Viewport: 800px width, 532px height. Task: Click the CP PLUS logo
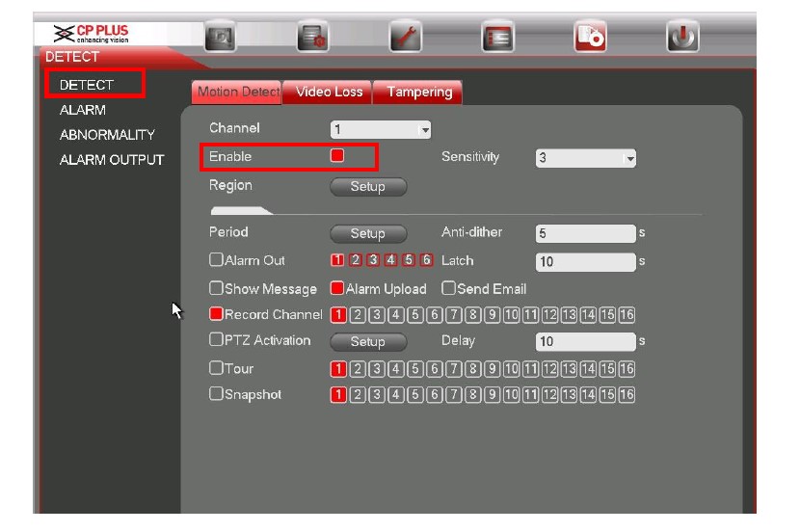[x=92, y=35]
